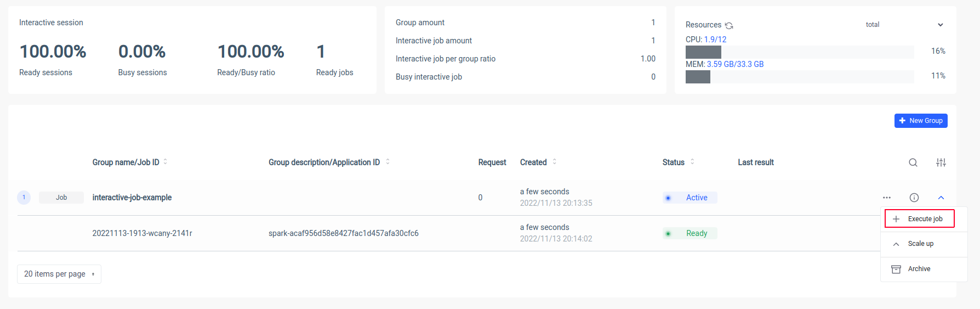Sort by Group description/Application ID

388,162
